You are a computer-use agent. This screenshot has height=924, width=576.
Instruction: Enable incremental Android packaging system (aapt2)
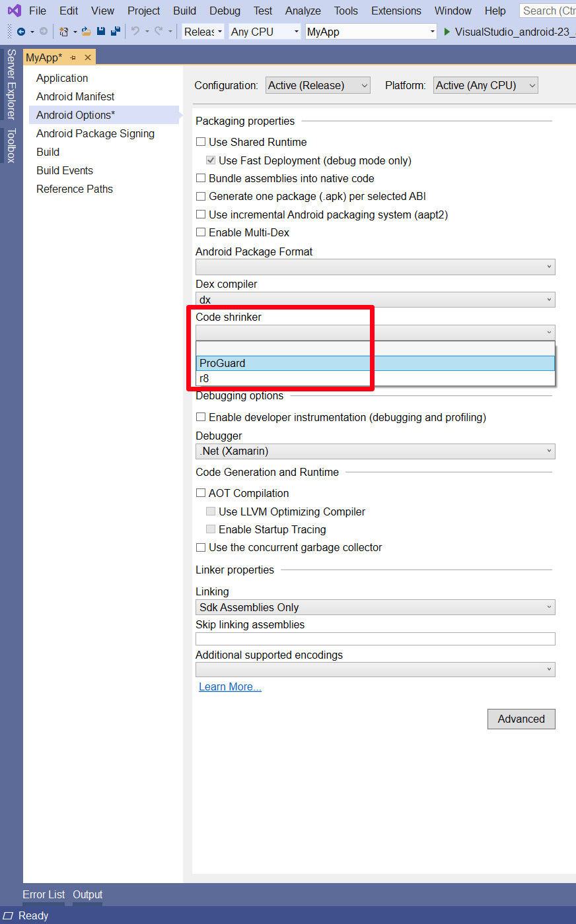201,214
